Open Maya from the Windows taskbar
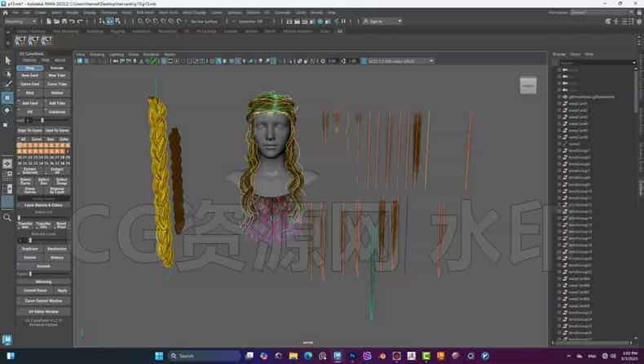This screenshot has width=644, height=364. click(x=337, y=356)
